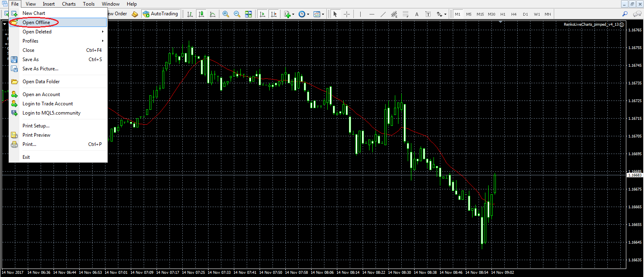Open the Window menu
This screenshot has width=644, height=277.
pos(111,4)
